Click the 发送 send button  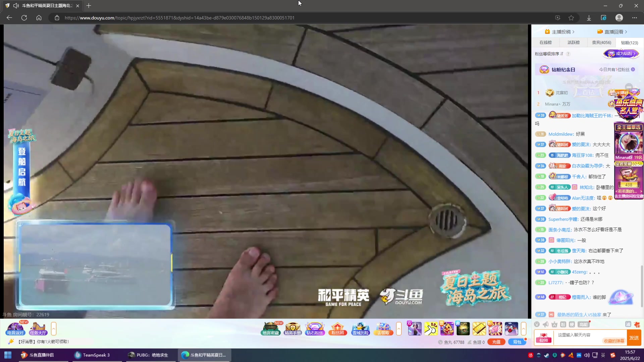634,338
